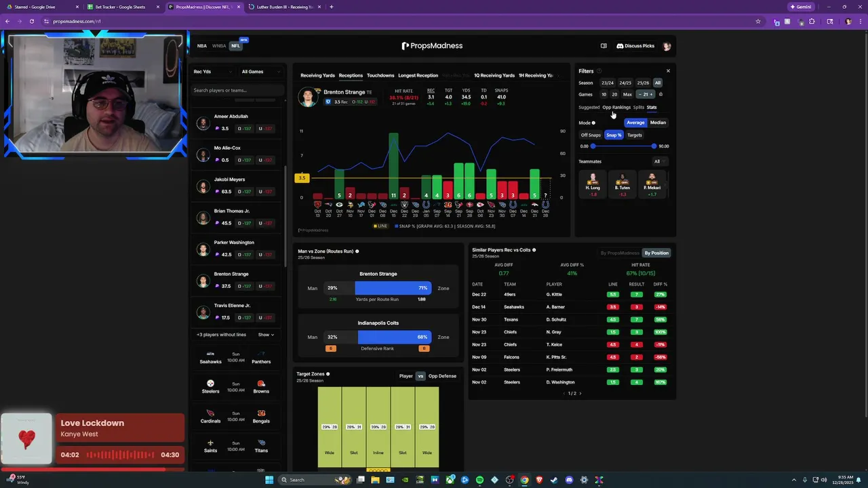Image resolution: width=868 pixels, height=488 pixels.
Task: Open the Rec Yds stat dropdown
Action: tap(213, 71)
